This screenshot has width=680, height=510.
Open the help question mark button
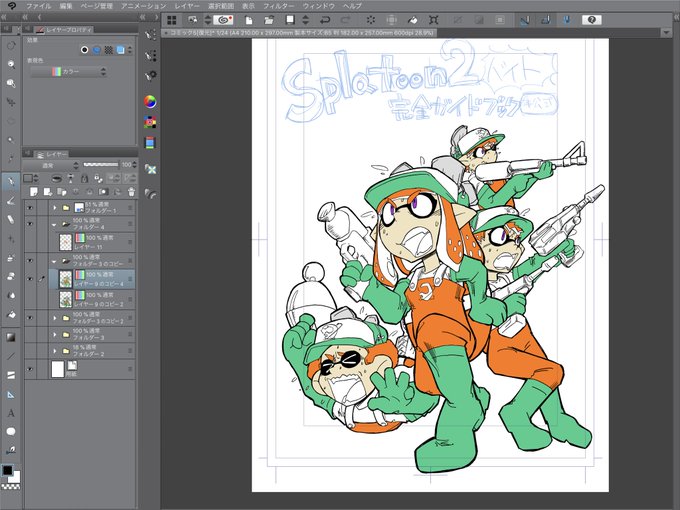click(x=592, y=20)
